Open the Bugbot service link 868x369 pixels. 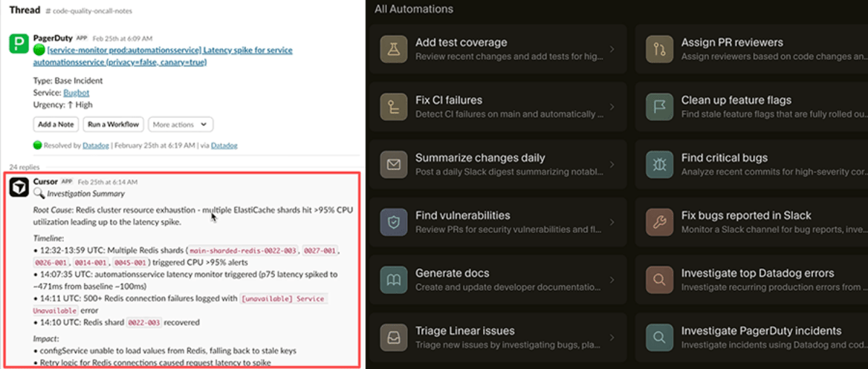tap(75, 93)
